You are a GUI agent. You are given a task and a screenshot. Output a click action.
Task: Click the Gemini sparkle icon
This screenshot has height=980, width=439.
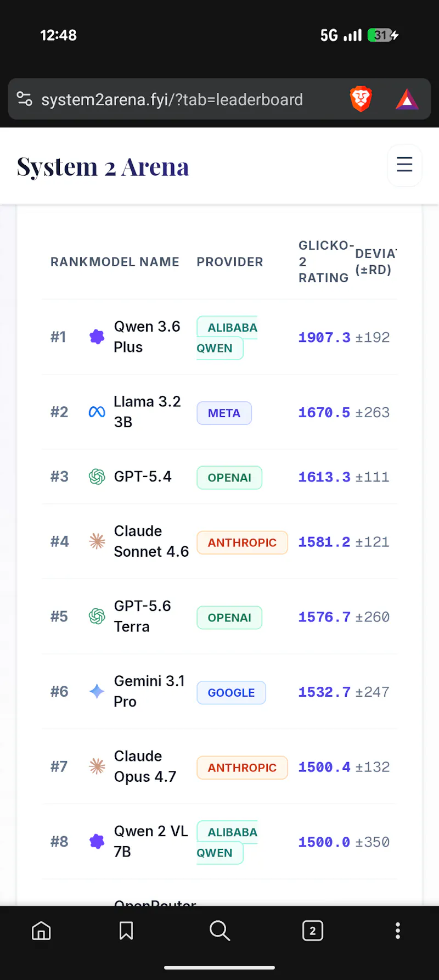[x=97, y=691]
